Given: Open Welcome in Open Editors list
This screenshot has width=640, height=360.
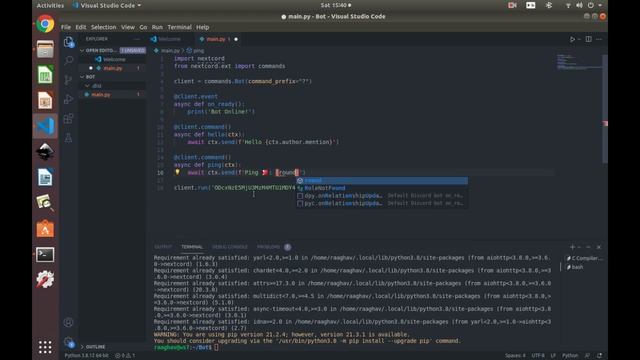Looking at the screenshot, I should 113,59.
